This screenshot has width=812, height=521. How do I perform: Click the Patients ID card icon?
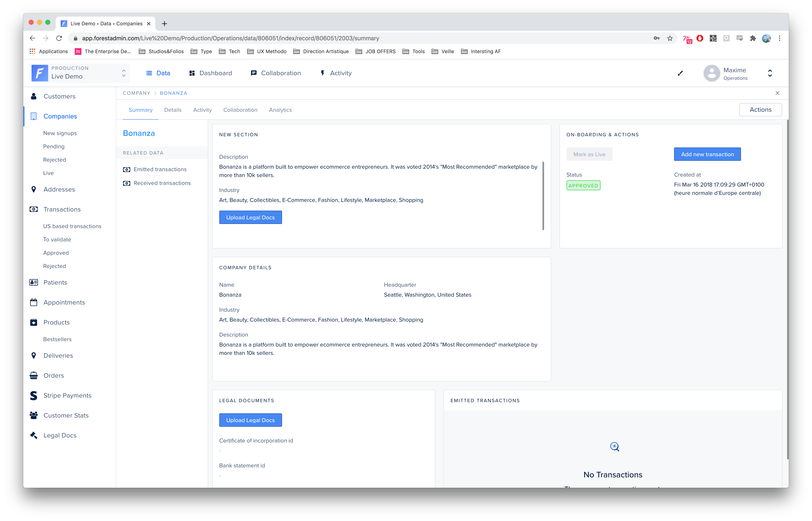(33, 283)
